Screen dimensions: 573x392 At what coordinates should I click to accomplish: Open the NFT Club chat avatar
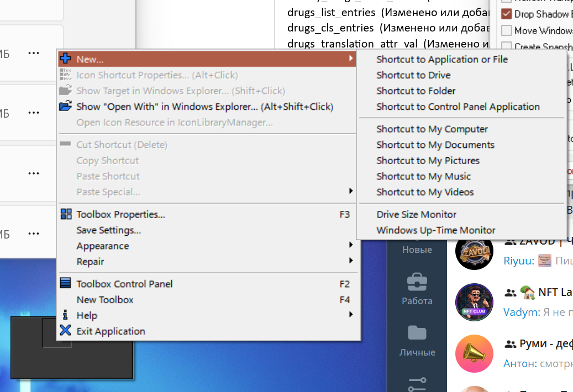tap(474, 303)
